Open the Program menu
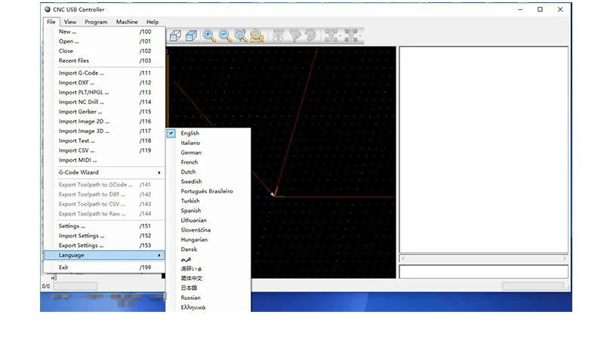The image size is (604, 364). point(97,22)
